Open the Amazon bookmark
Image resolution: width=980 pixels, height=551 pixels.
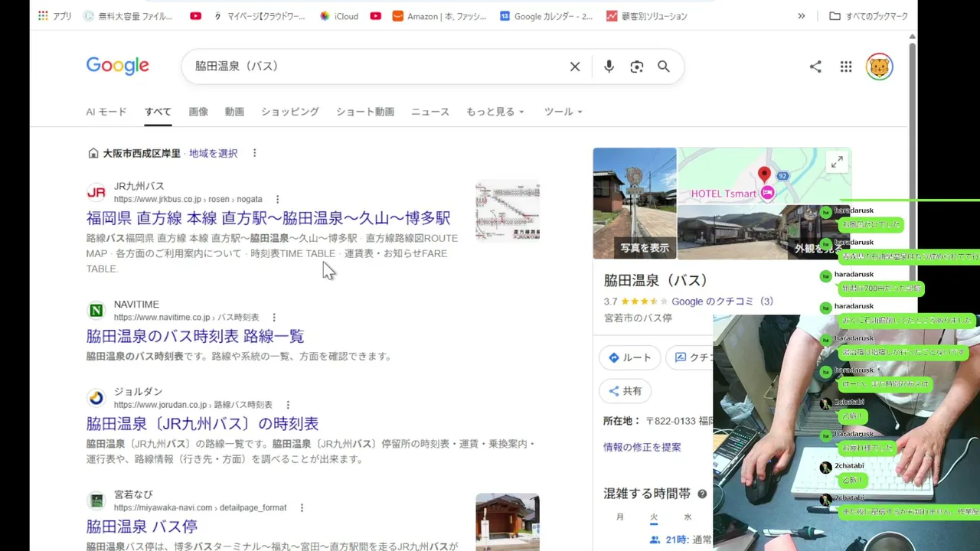[x=439, y=16]
